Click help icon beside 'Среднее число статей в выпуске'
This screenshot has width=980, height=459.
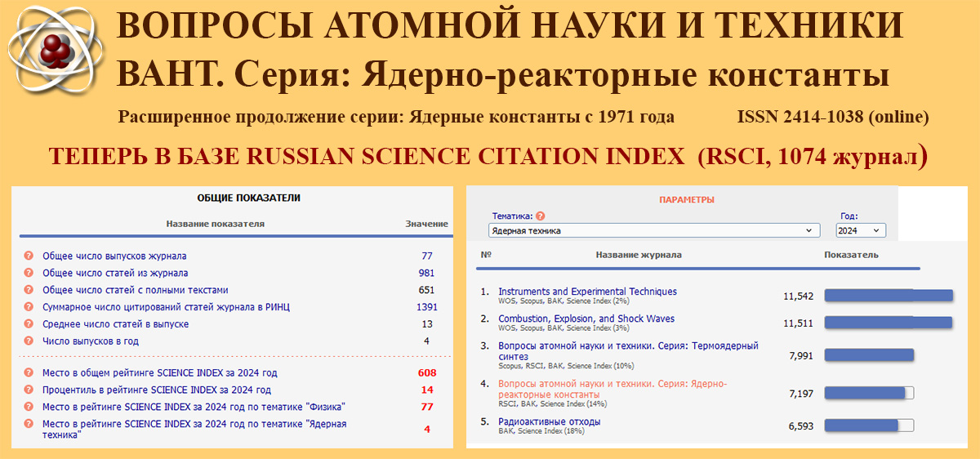point(29,324)
